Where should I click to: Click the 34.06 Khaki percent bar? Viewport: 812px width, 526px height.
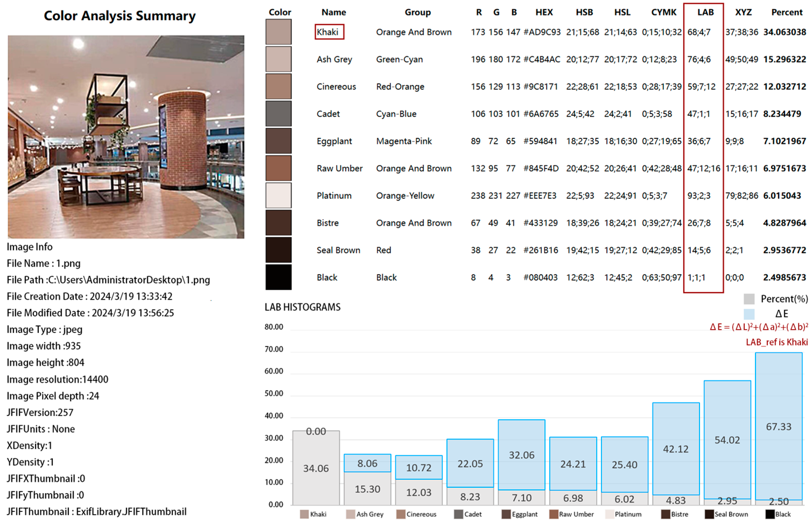pos(316,468)
